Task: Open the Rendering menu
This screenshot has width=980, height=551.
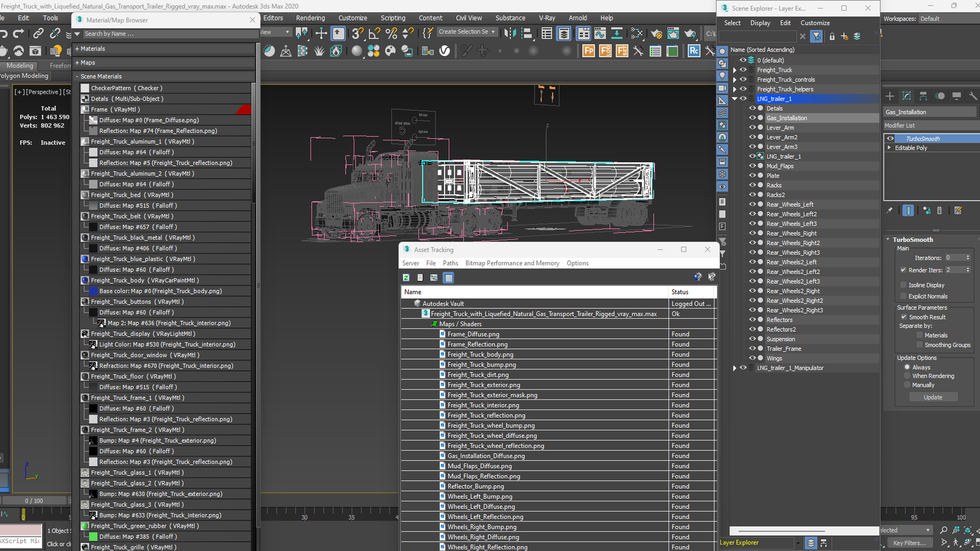Action: coord(310,18)
